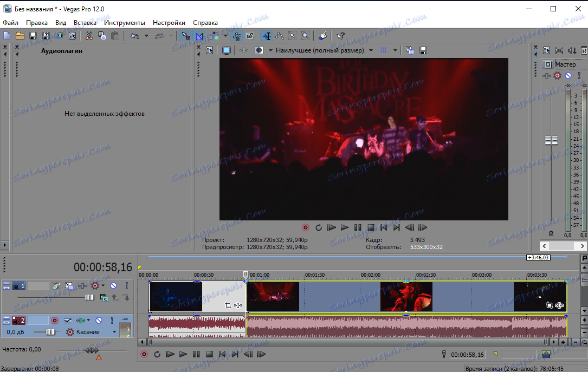Mute video track 1

click(x=114, y=285)
